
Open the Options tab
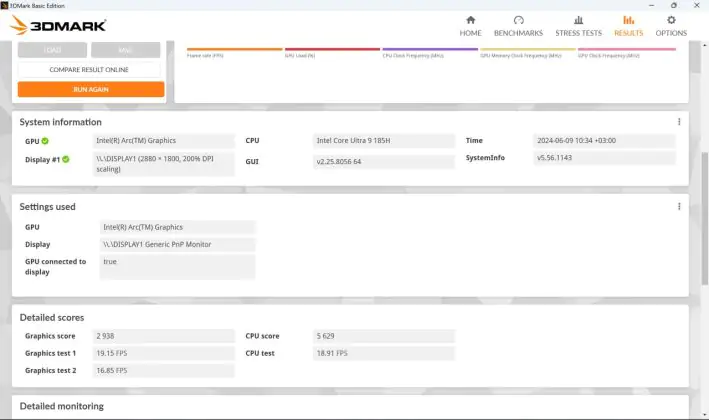[x=671, y=26]
